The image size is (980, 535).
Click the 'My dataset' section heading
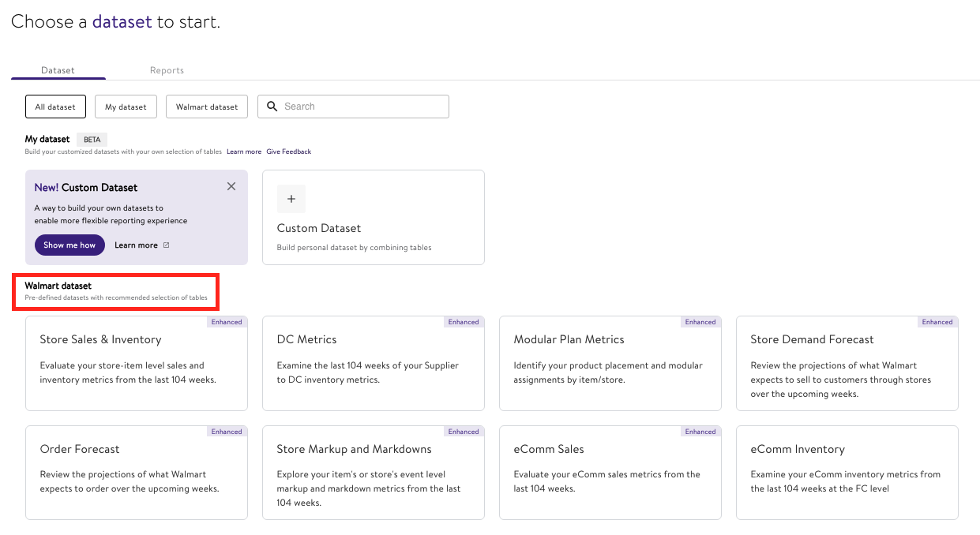pyautogui.click(x=47, y=139)
